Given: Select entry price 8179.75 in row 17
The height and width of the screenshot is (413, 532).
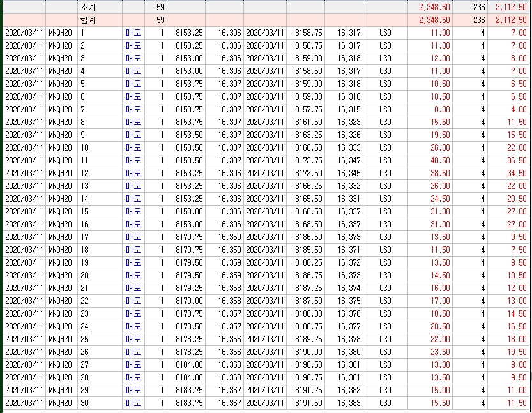Looking at the screenshot, I should point(189,237).
